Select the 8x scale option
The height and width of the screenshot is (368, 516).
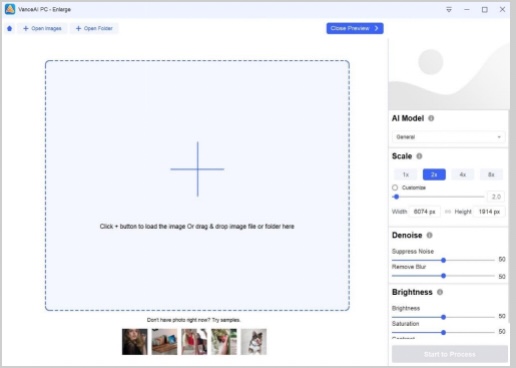click(491, 175)
